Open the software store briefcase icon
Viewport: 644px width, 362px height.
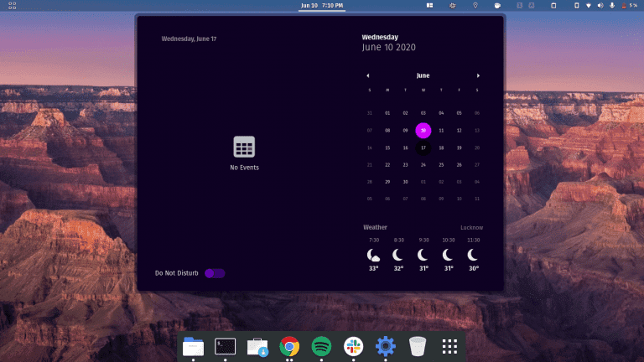pyautogui.click(x=257, y=347)
